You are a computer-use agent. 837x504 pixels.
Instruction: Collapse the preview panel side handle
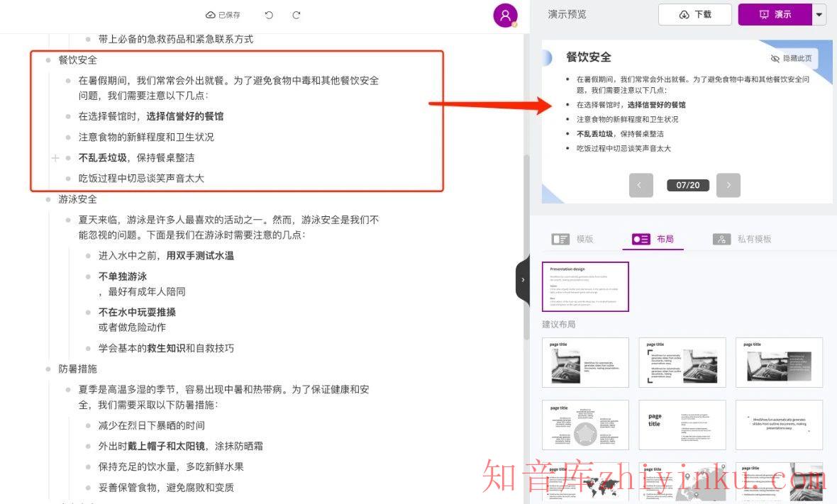tap(522, 279)
